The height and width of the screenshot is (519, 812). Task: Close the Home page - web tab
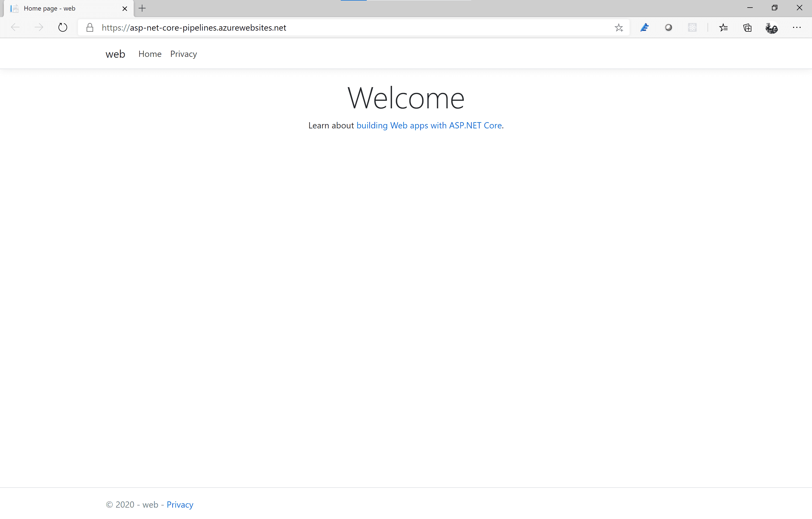[125, 8]
